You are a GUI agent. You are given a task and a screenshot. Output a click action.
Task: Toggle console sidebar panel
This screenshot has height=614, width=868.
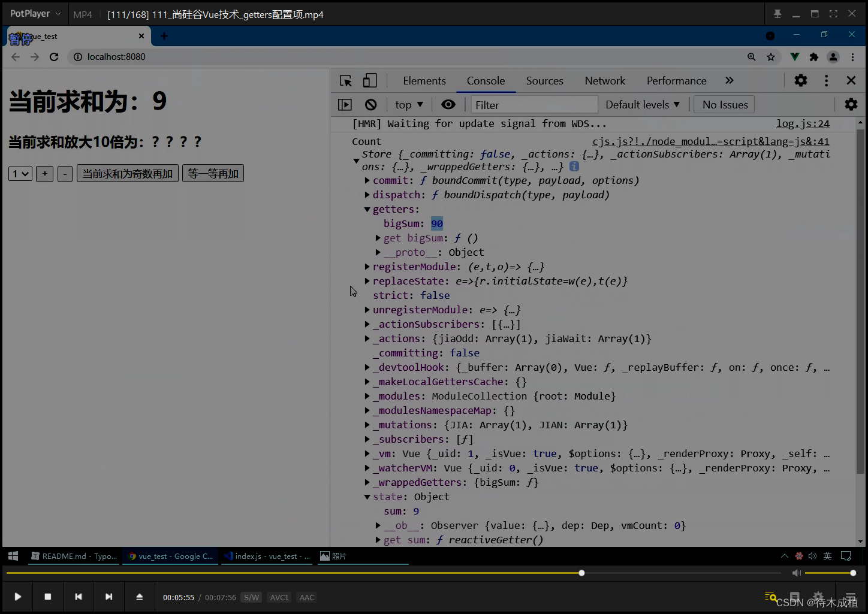coord(345,104)
